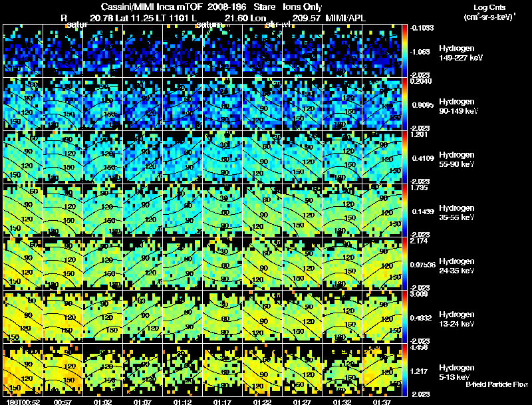The image size is (532, 405).
Task: Select the Hydrogen 24-35 keV row label
Action: pos(457,266)
